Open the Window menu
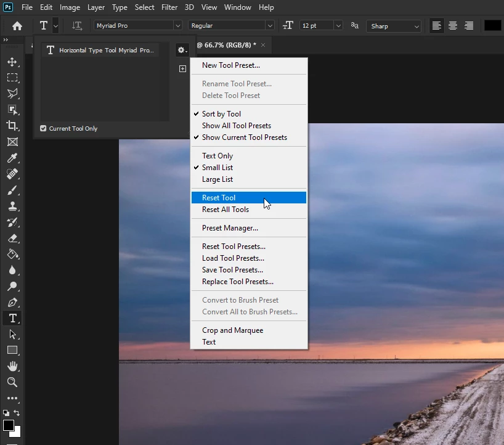The height and width of the screenshot is (445, 504). tap(238, 7)
